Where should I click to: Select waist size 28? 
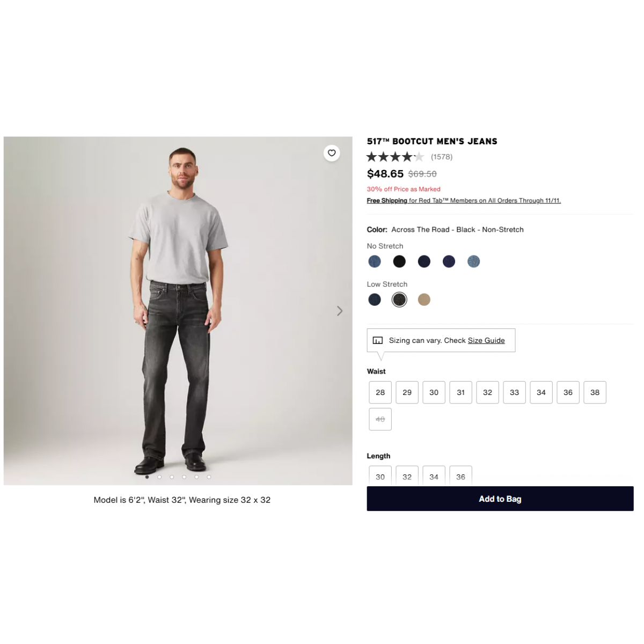click(x=380, y=392)
